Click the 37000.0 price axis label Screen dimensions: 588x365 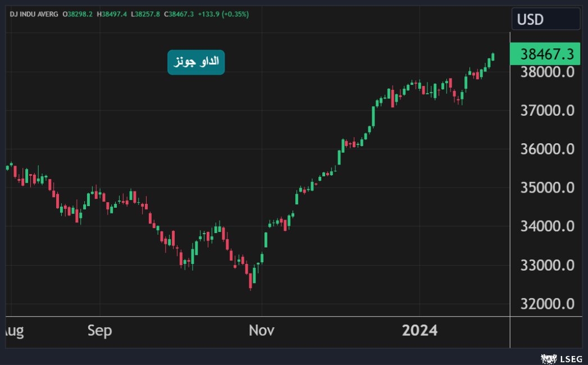[x=547, y=111]
